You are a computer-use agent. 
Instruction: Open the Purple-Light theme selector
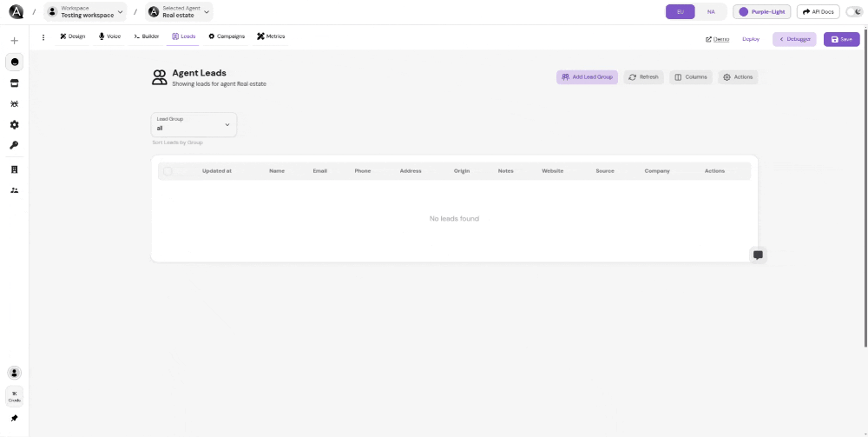coord(762,11)
